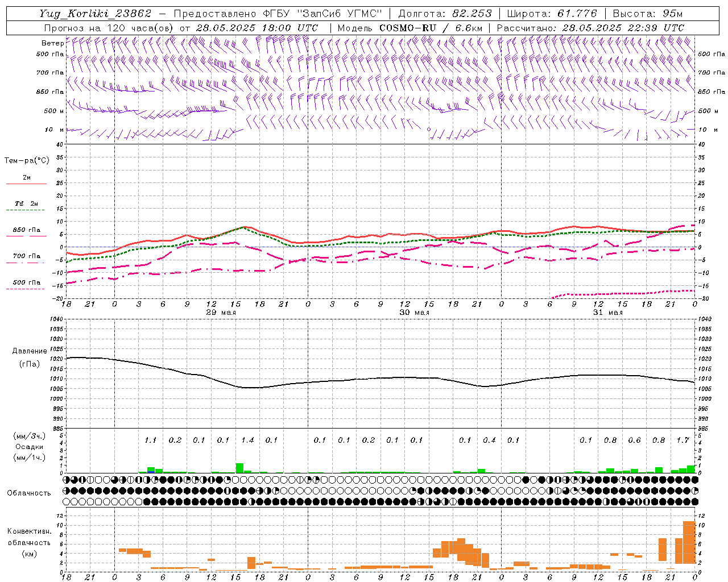The width and height of the screenshot is (728, 582).
Task: Click the Долгота: 82.253 value
Action: click(445, 14)
